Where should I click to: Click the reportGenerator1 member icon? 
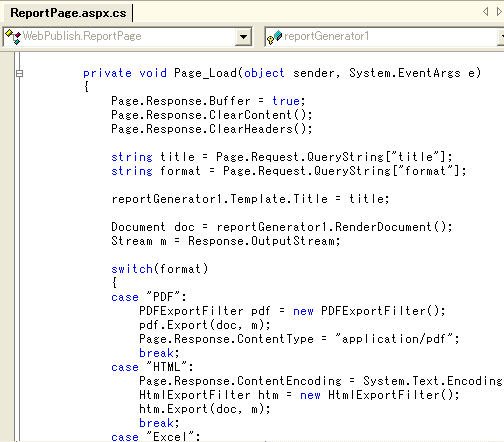pyautogui.click(x=274, y=37)
